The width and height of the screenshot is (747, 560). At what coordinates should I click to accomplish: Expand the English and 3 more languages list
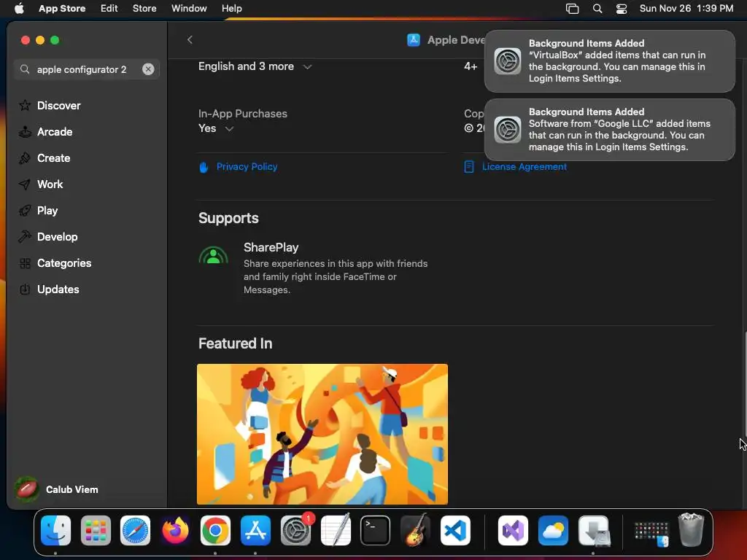[x=307, y=66]
